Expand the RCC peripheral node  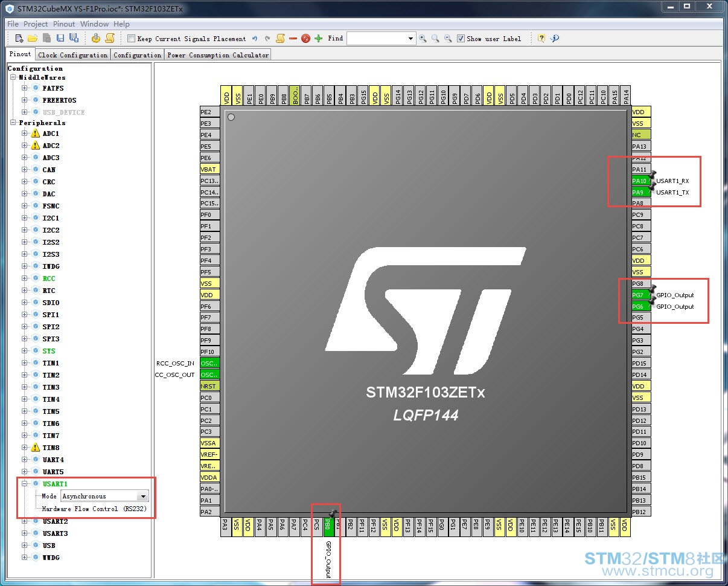pos(25,279)
